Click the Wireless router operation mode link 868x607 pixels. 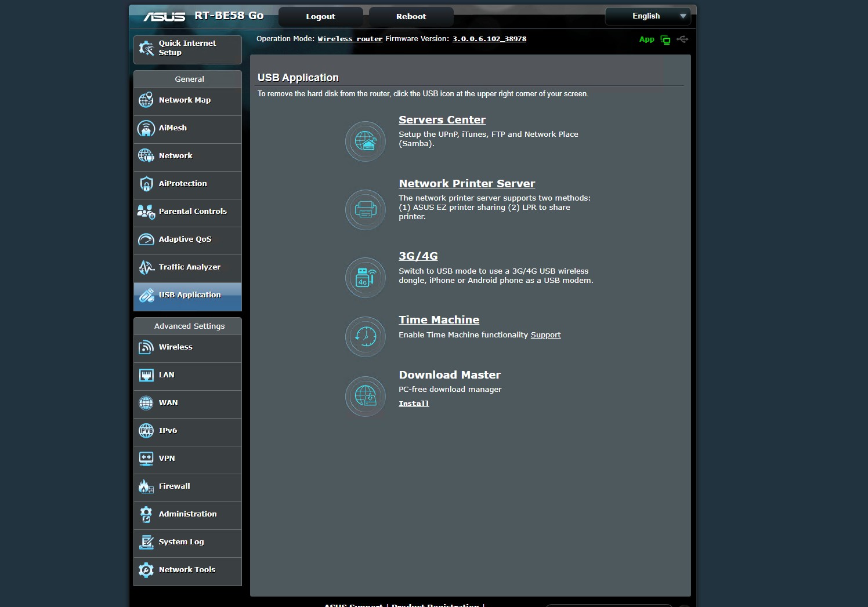(350, 39)
